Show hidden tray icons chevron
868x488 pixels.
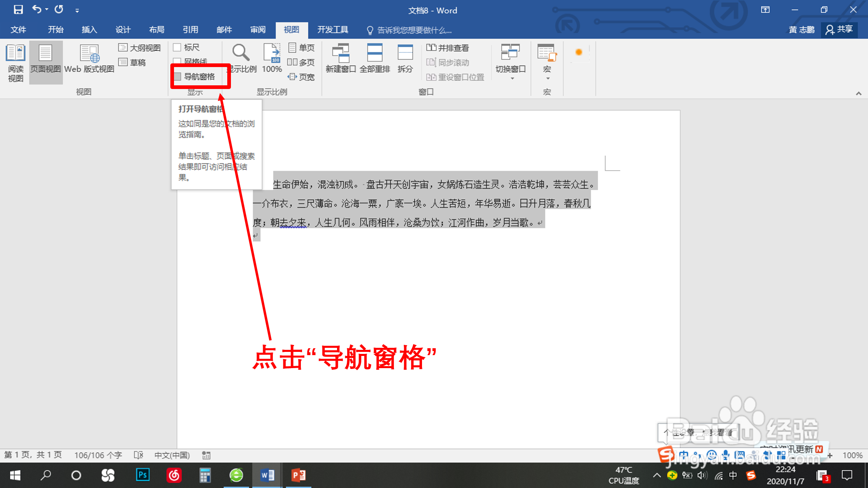[657, 475]
